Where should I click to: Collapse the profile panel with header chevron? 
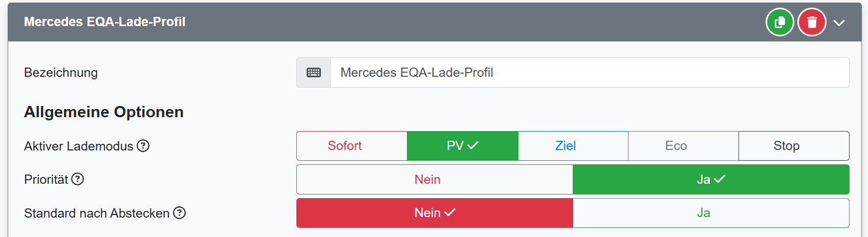(839, 23)
